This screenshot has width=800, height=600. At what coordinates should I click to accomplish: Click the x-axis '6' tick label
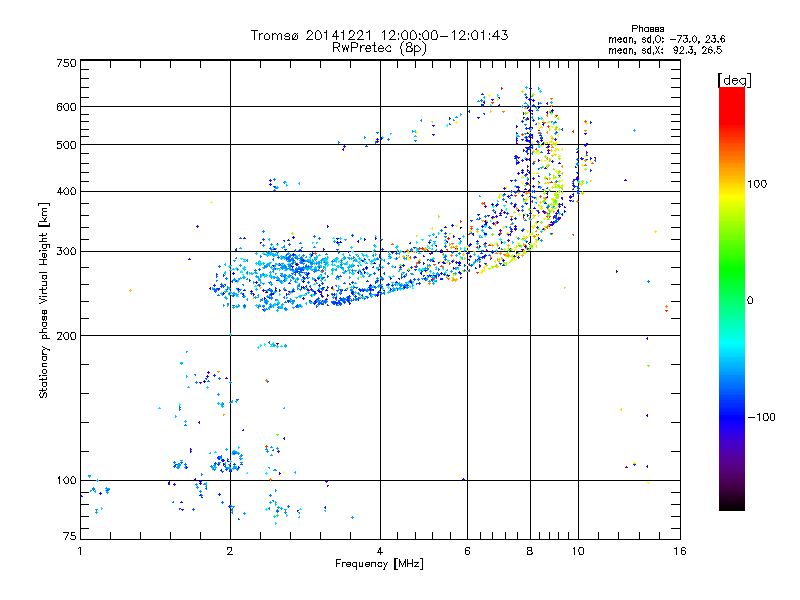pos(467,551)
